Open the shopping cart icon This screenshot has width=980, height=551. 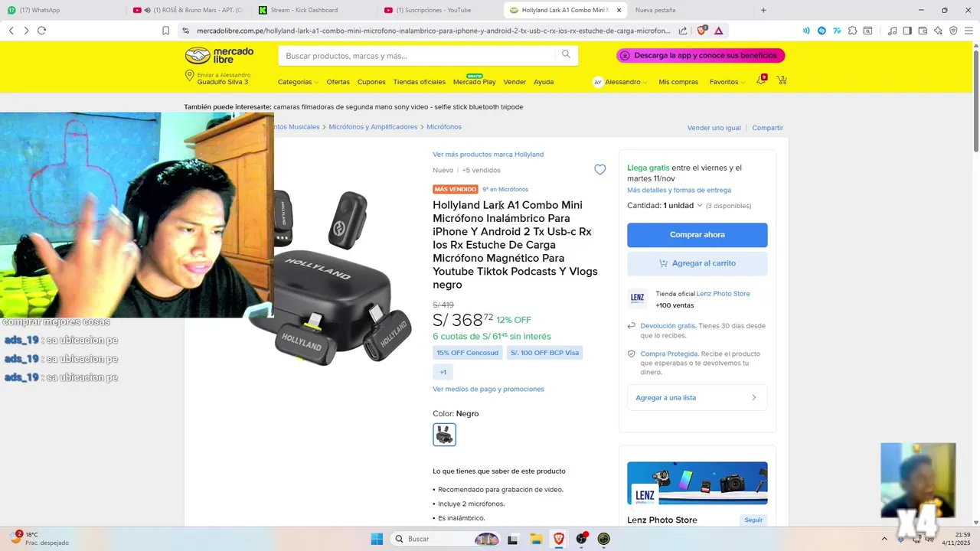(782, 80)
